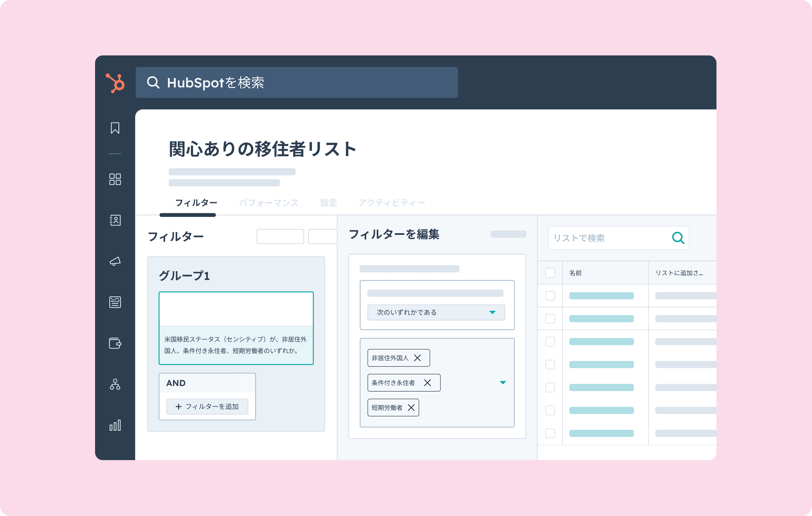Click the 条件付き永住者 tag label
The width and height of the screenshot is (812, 516).
point(393,383)
